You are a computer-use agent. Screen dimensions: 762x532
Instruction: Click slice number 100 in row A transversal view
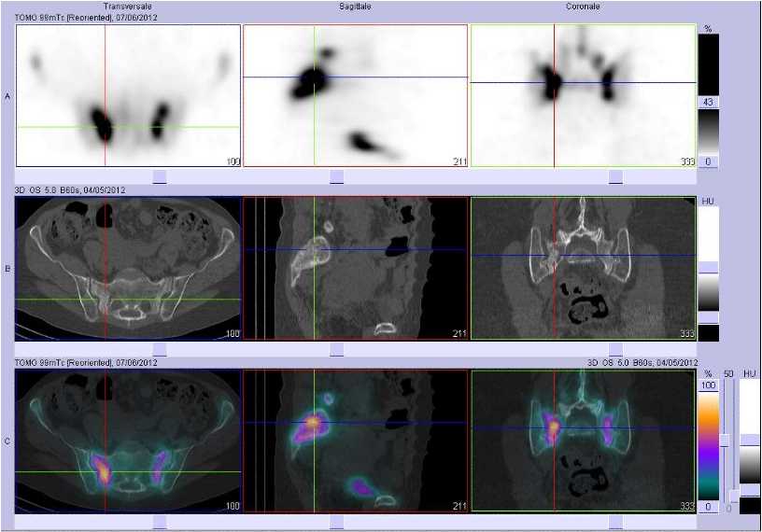tap(233, 161)
